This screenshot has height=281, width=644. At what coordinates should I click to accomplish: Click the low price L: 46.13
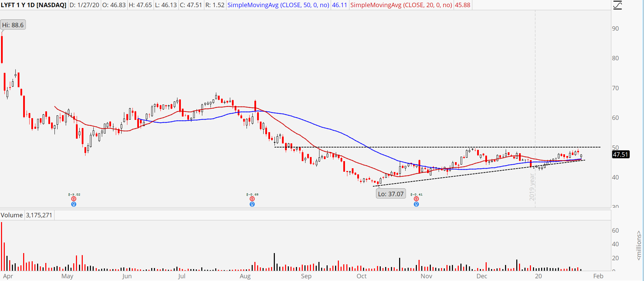click(x=166, y=5)
